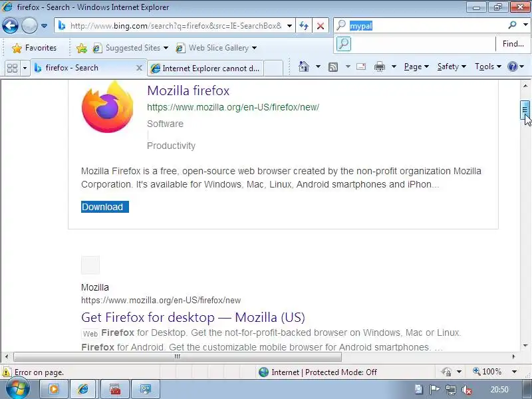
Task: Click the Firefox logo image
Action: [x=107, y=107]
